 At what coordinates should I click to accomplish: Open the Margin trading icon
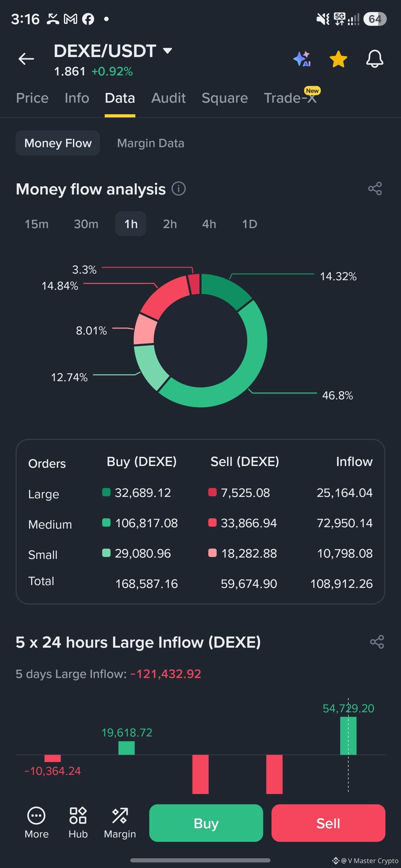120,822
